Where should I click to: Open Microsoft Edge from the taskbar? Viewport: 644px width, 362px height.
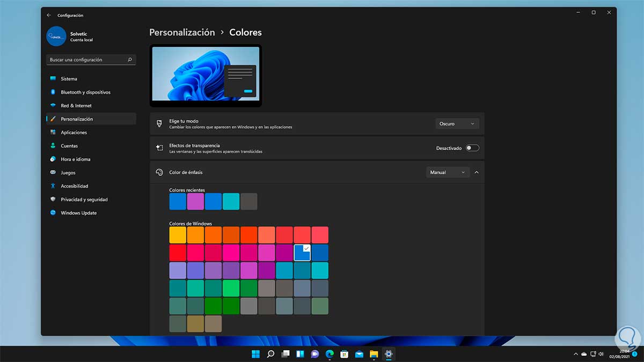pyautogui.click(x=330, y=354)
